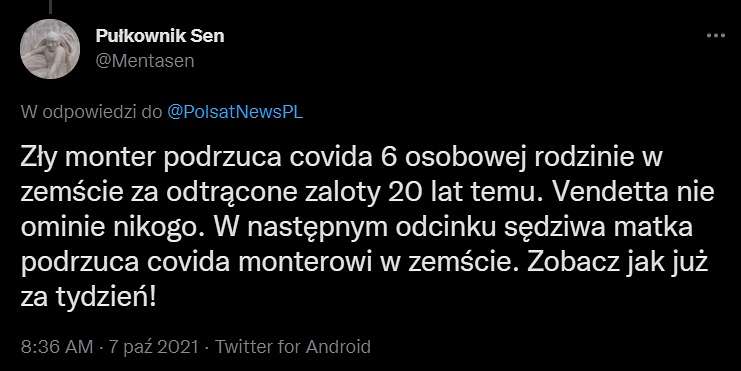Viewport: 741px width, 371px height.
Task: Click the phrase 'Zobacz jak już' in the tweet
Action: 618,263
